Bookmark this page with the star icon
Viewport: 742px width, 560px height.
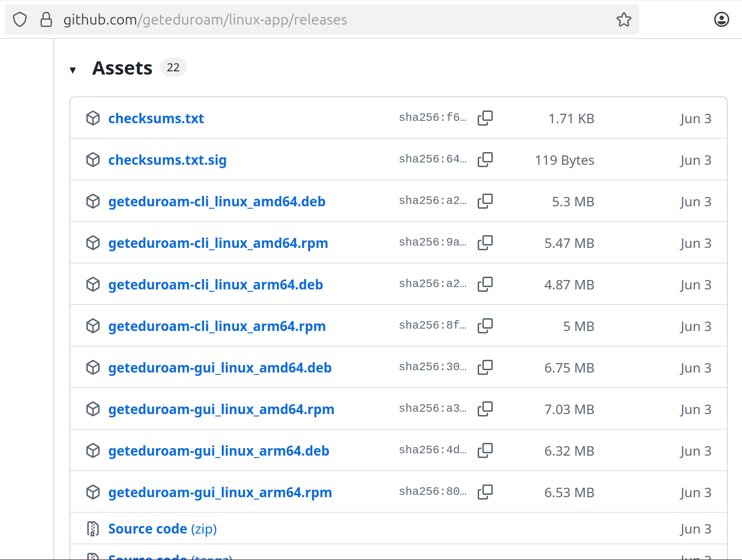coord(624,19)
